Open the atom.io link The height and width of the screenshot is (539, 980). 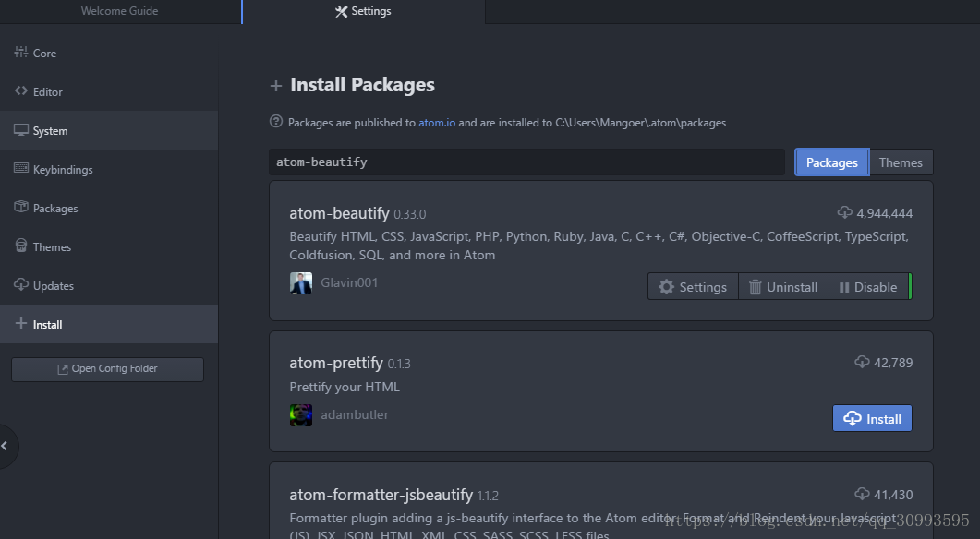click(x=437, y=123)
